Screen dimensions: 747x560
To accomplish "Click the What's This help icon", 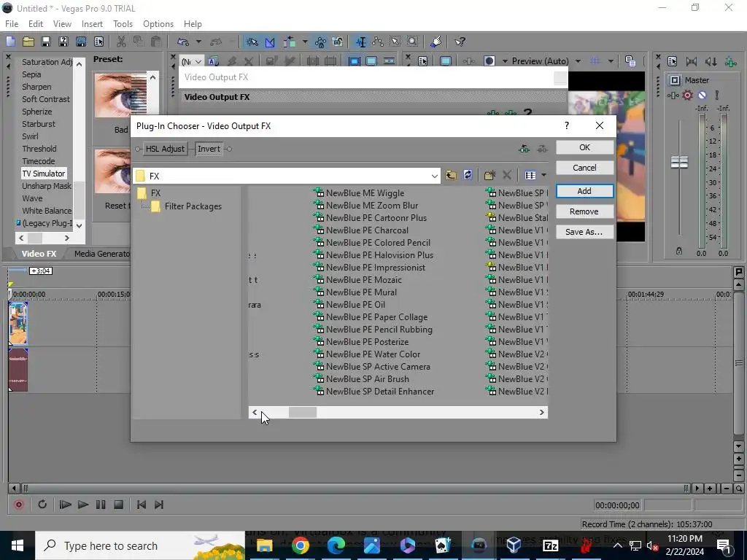I will click(x=460, y=42).
